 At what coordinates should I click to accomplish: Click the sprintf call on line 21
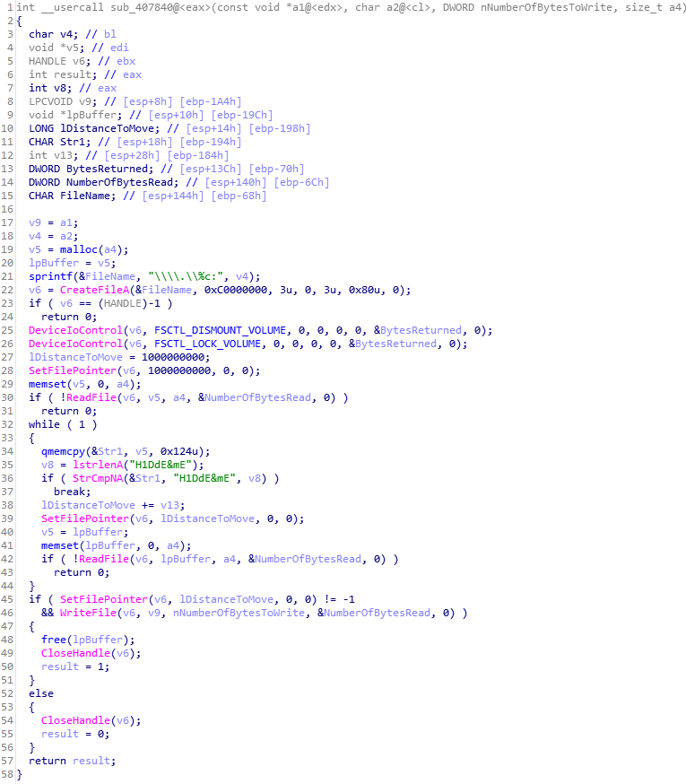coord(50,276)
